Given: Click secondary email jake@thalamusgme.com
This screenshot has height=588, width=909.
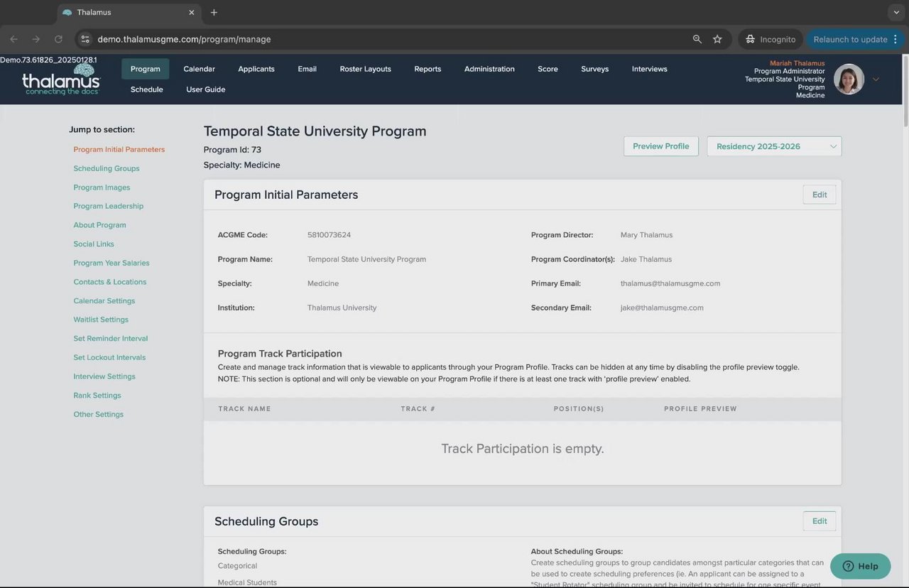Looking at the screenshot, I should pos(662,308).
